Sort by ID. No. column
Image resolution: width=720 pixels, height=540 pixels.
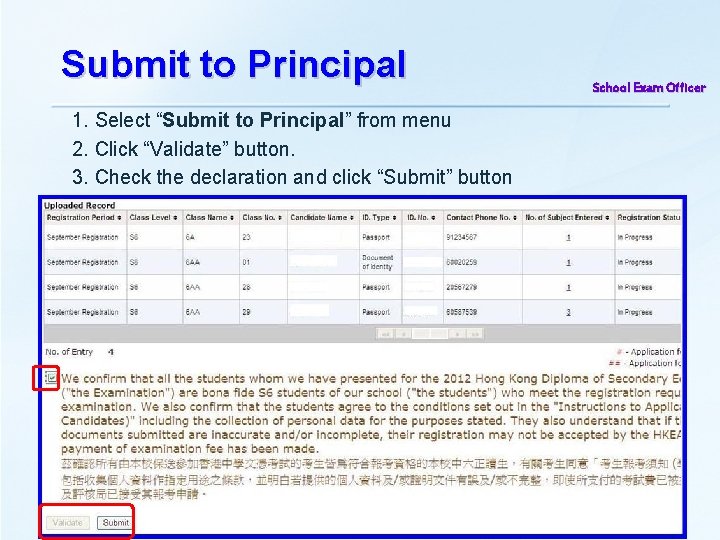(421, 217)
